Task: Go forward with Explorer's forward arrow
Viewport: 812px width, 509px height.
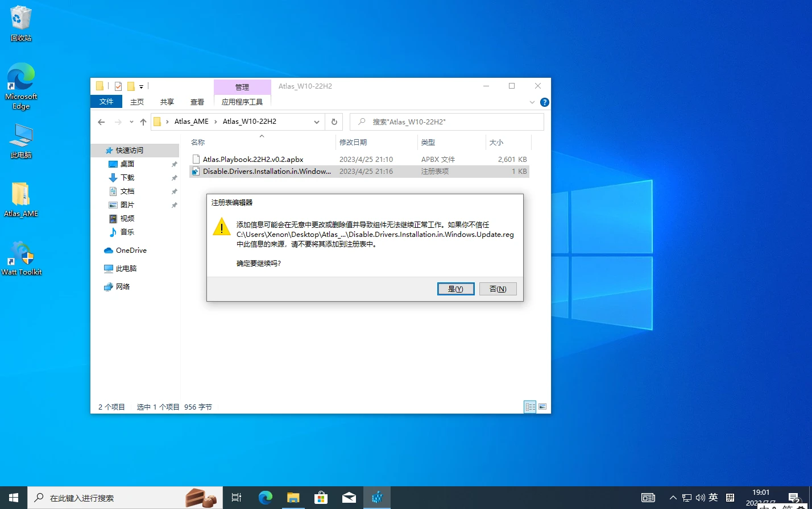Action: [118, 122]
